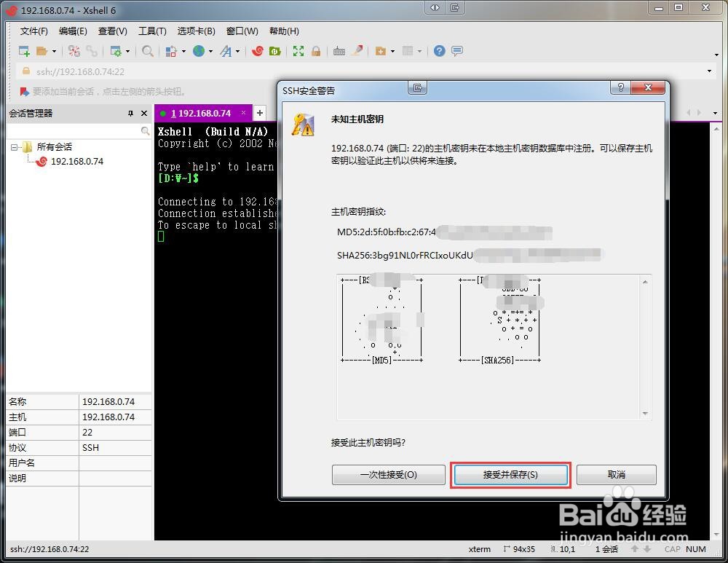Image resolution: width=728 pixels, height=563 pixels.
Task: Click the fingerprint box scroll-up arrow
Action: point(645,281)
